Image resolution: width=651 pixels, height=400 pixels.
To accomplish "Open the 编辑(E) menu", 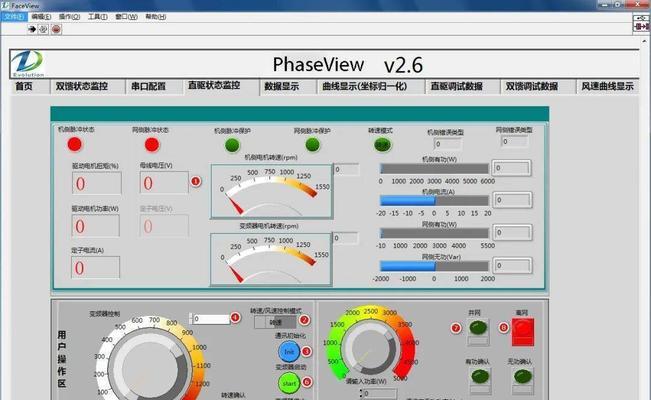I will click(x=41, y=17).
